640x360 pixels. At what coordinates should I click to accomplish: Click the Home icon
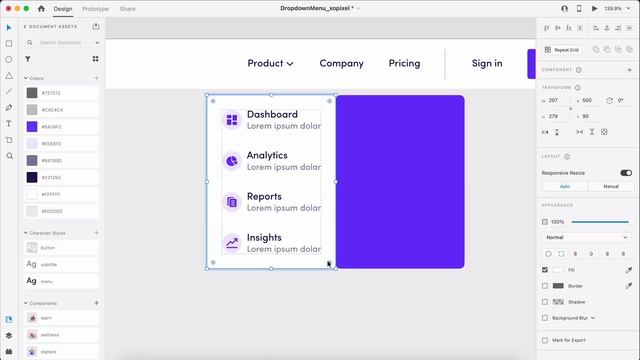click(x=41, y=8)
